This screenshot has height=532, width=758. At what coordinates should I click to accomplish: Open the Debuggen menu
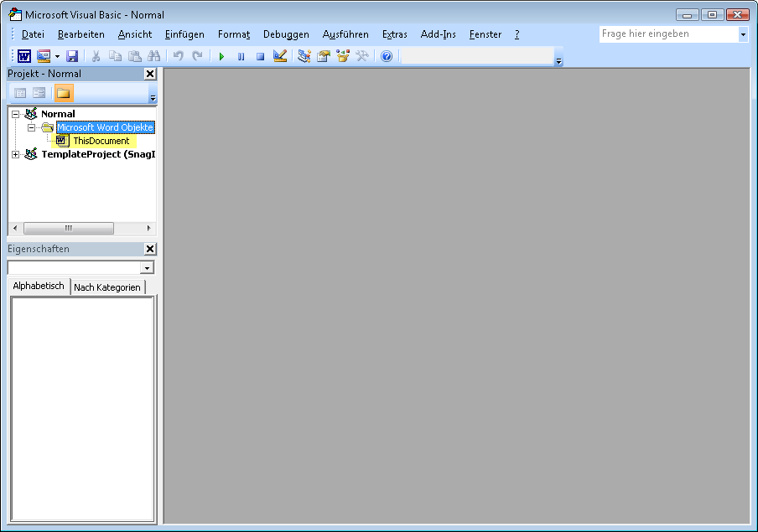pos(286,34)
